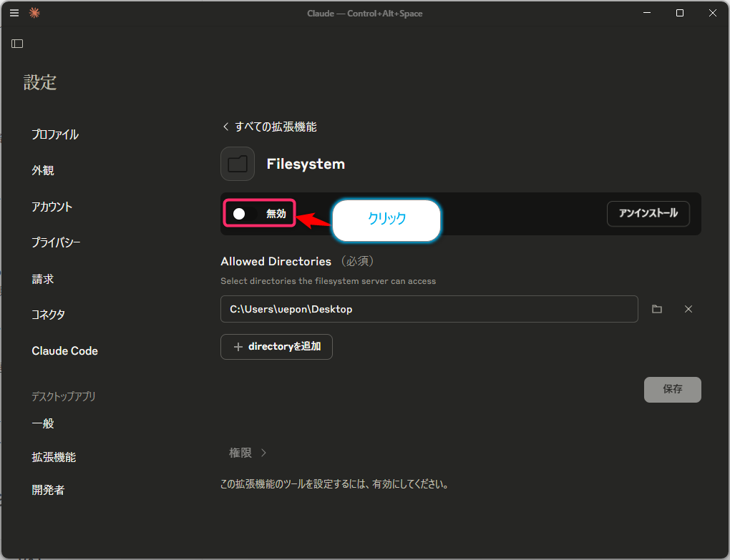This screenshot has height=560, width=730.
Task: Click the allowed directory path field
Action: point(429,309)
